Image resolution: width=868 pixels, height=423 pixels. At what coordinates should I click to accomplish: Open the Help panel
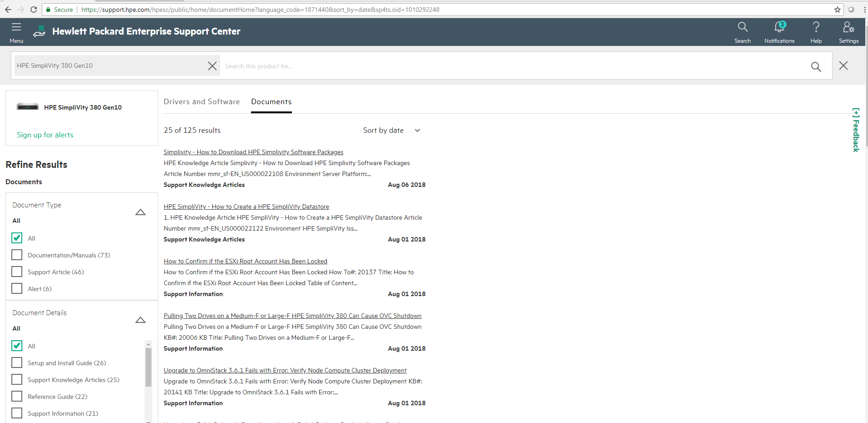[x=815, y=31]
